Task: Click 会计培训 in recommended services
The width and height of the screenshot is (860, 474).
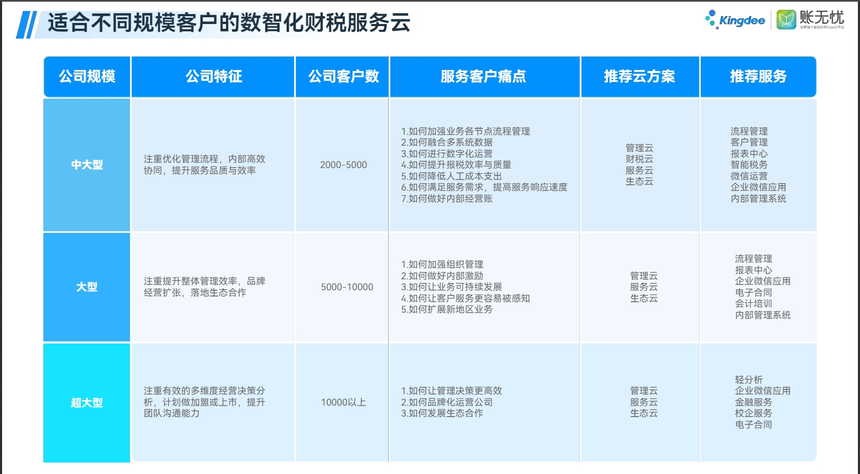Action: 754,303
